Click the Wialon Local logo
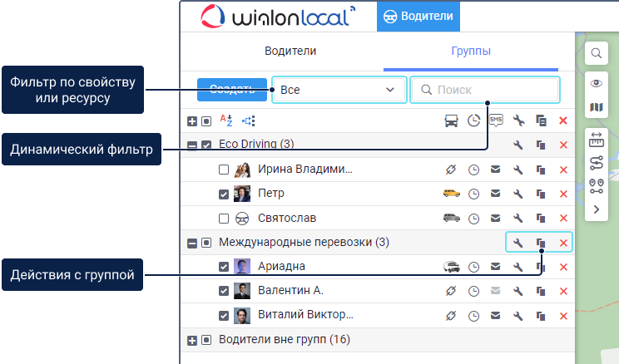This screenshot has height=364, width=619. 278,16
